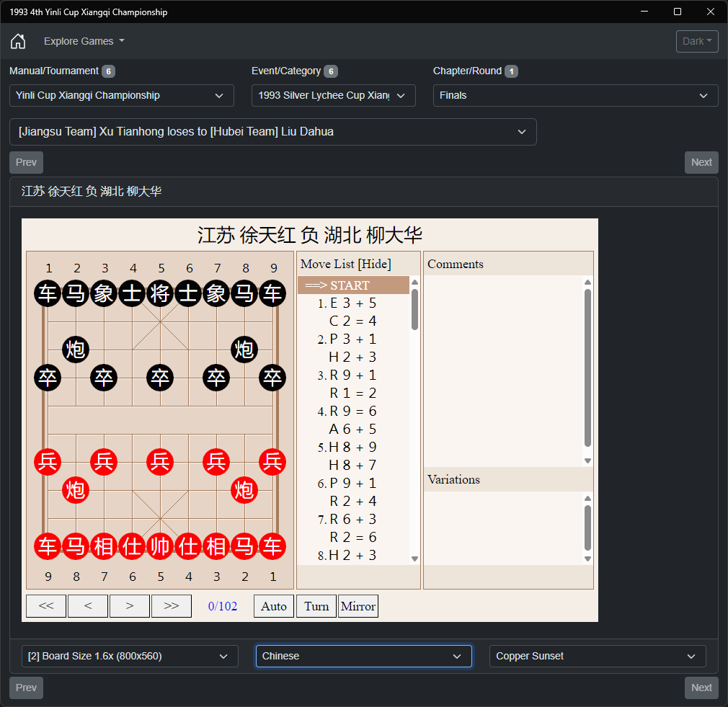
Task: Jump to last move with >> button
Action: coord(172,606)
